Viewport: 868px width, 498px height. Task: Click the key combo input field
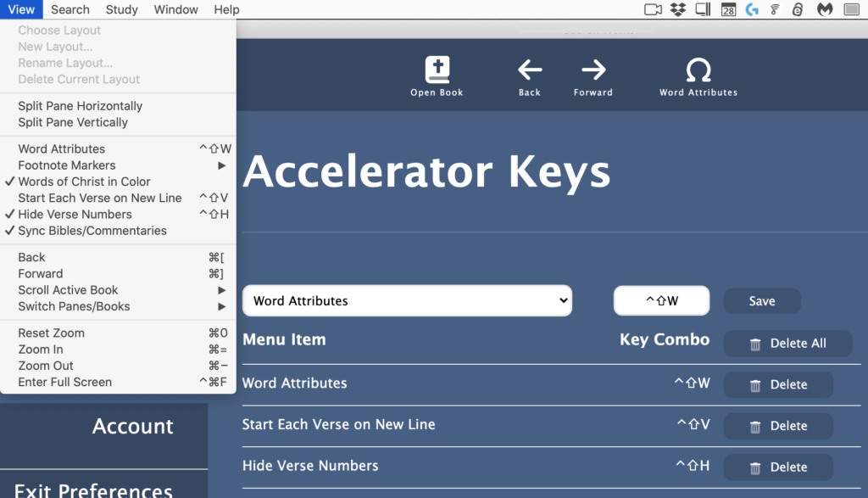(x=661, y=301)
